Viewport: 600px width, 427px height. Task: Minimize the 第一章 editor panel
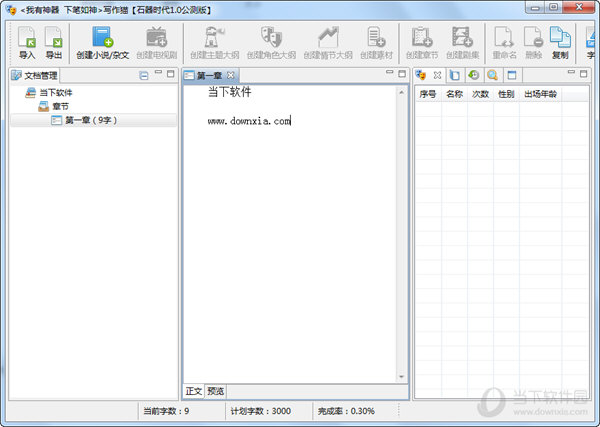click(390, 73)
